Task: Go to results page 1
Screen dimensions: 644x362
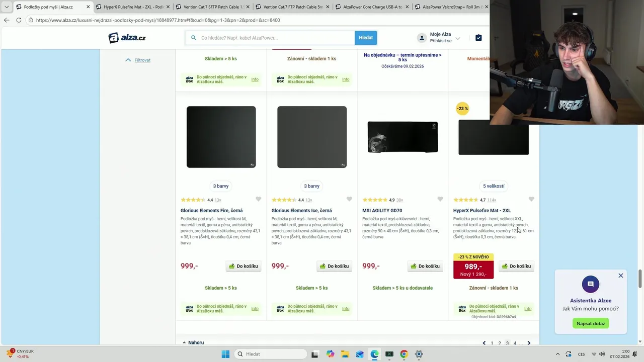Action: point(492,343)
